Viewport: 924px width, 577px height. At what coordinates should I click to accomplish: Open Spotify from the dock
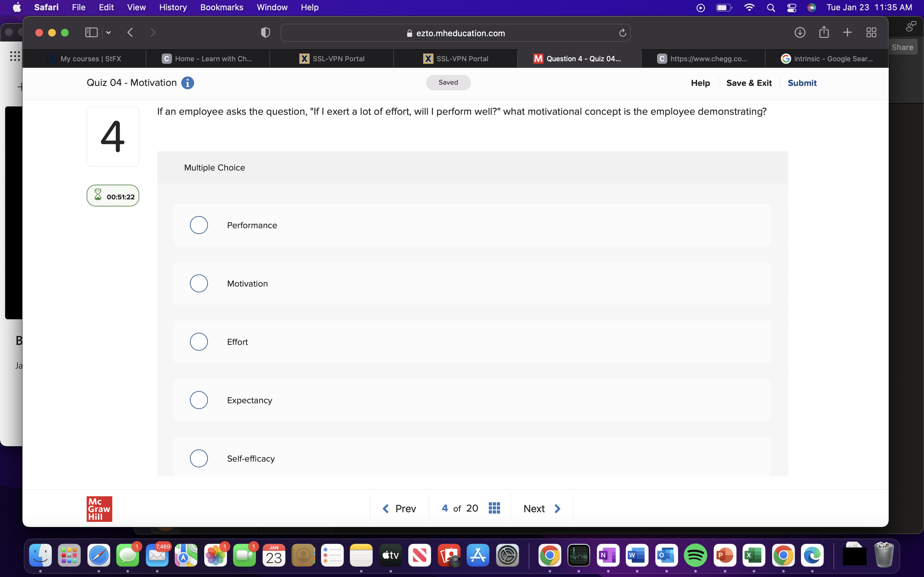pos(695,555)
